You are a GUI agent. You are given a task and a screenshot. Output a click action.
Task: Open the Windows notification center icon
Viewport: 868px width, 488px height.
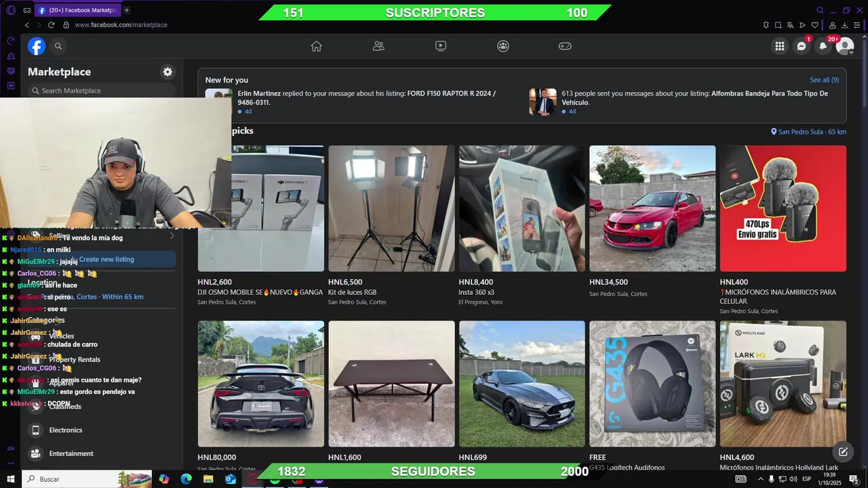pyautogui.click(x=854, y=479)
